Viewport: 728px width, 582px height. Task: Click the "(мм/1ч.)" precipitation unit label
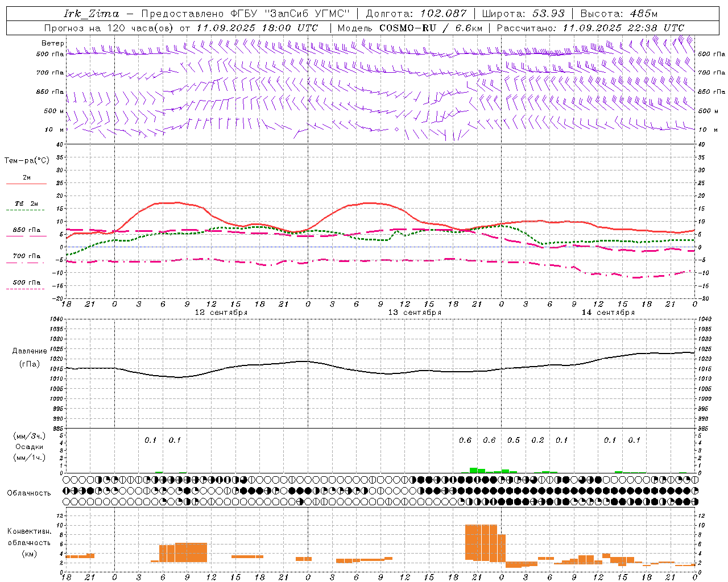click(30, 458)
